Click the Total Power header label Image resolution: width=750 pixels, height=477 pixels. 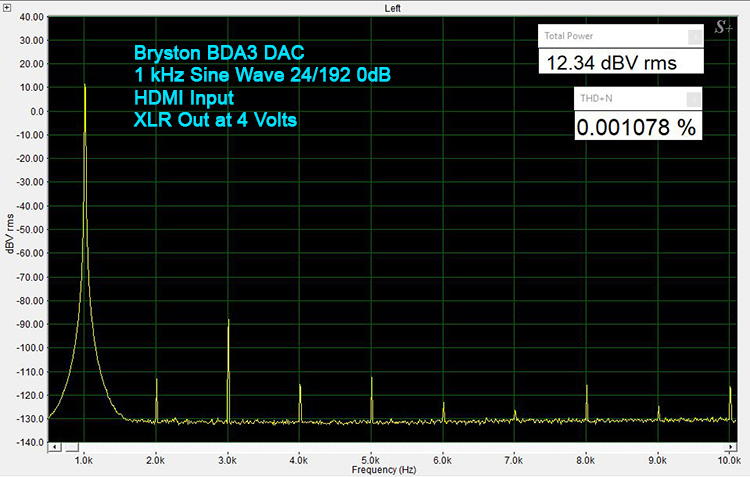pos(566,37)
